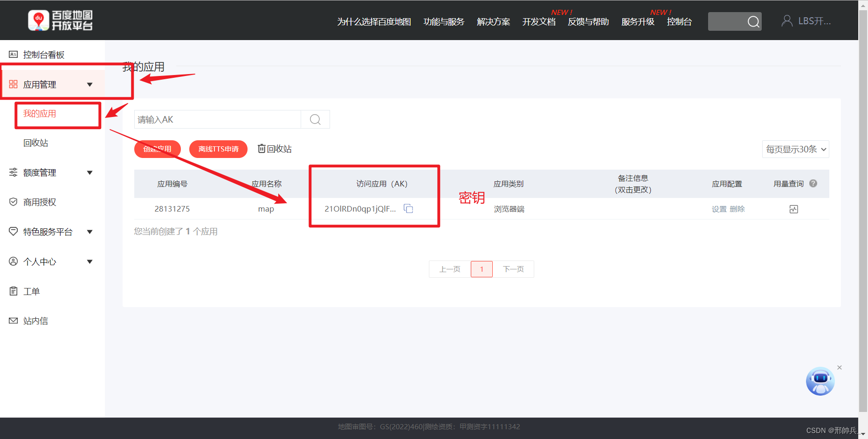
Task: Select 回收站 in sidebar
Action: click(36, 143)
